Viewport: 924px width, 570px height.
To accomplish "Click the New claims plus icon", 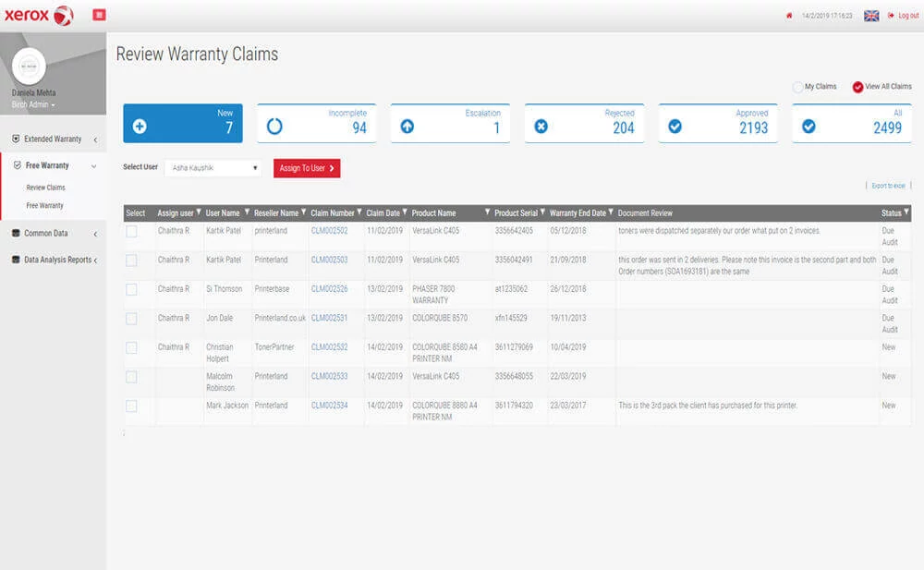I will (140, 127).
